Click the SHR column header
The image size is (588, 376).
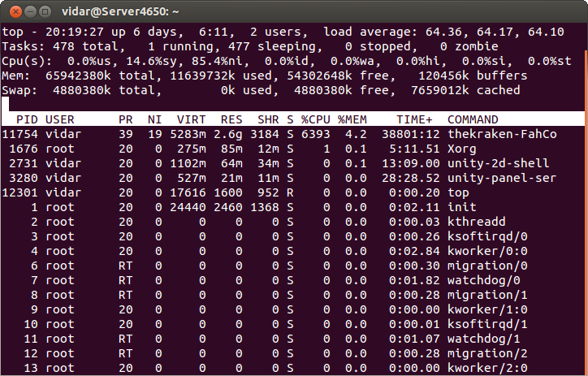[268, 119]
